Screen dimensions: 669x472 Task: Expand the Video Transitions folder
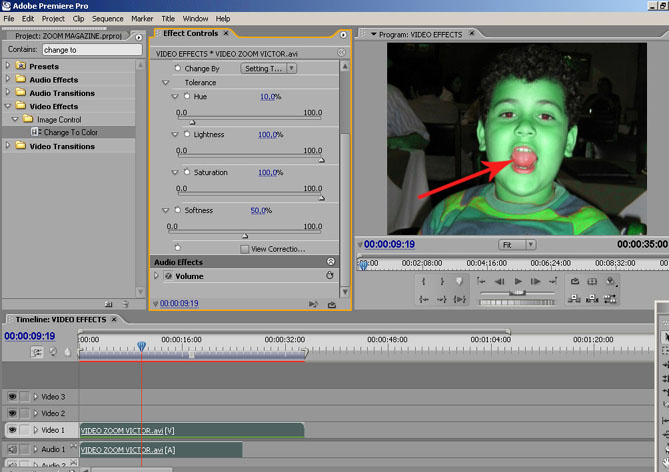[8, 146]
